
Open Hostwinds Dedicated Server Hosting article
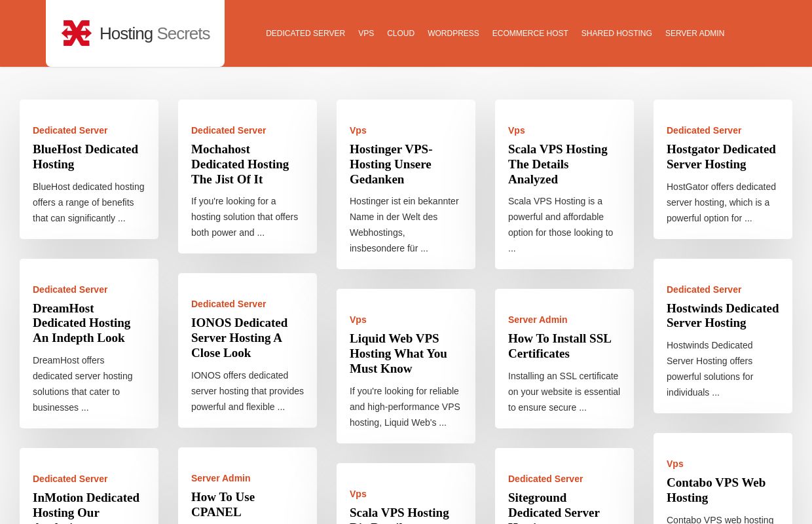[723, 316]
